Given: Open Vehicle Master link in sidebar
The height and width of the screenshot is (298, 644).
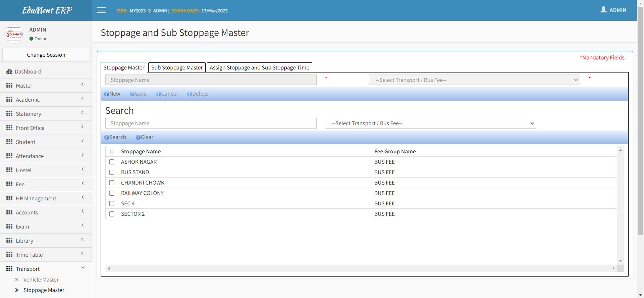Looking at the screenshot, I should click(41, 280).
